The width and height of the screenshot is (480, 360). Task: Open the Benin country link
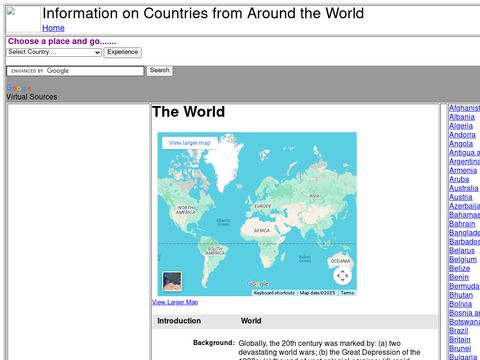click(x=459, y=277)
